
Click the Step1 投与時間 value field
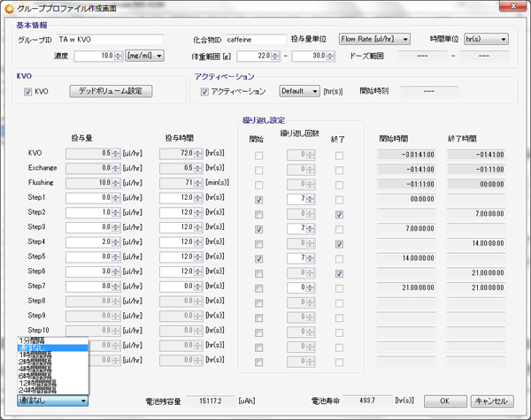tap(176, 198)
